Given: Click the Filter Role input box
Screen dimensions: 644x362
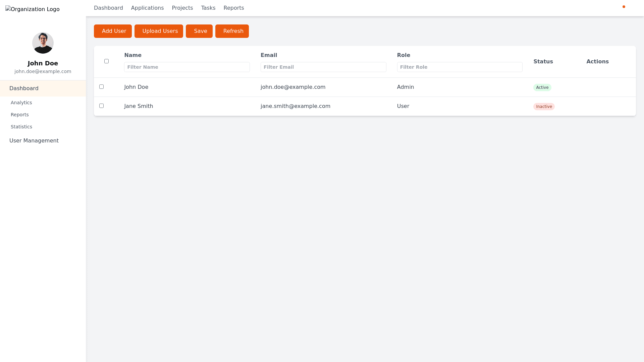Looking at the screenshot, I should (x=460, y=67).
